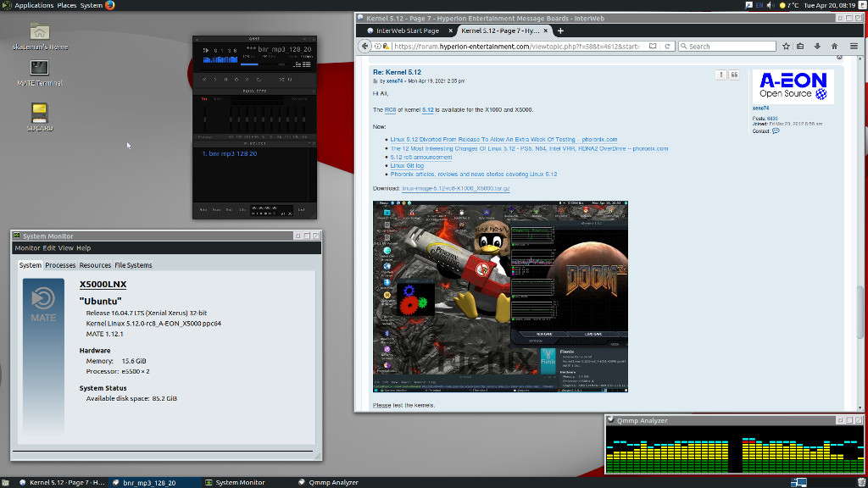The height and width of the screenshot is (488, 868).
Task: Open Help menu in System Monitor
Action: click(x=84, y=248)
